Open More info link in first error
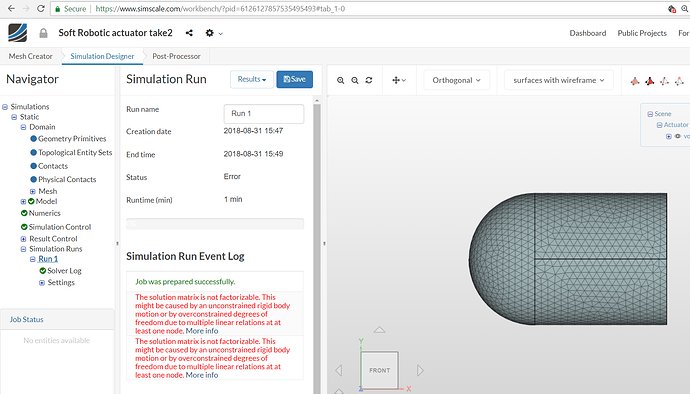Viewport: 690px width, 394px height. pyautogui.click(x=202, y=331)
